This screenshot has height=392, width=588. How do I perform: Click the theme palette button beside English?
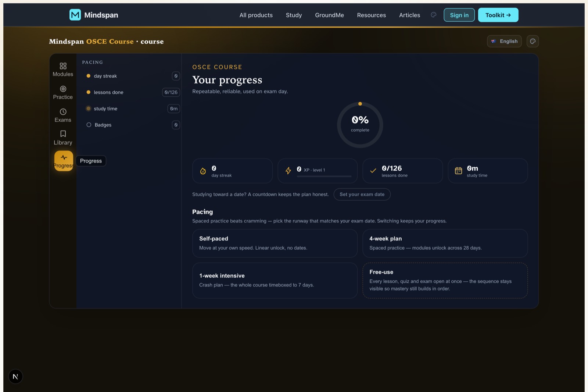tap(533, 41)
